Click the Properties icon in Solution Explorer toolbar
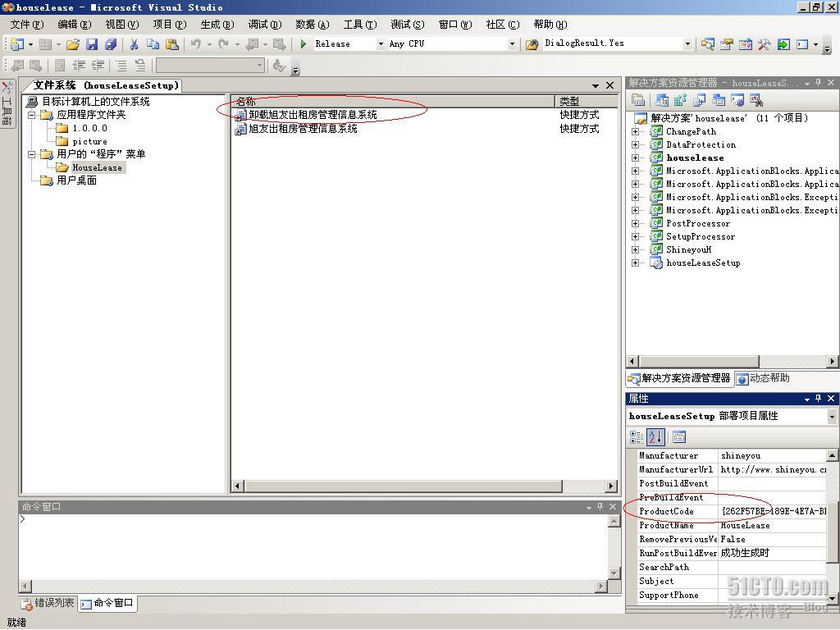This screenshot has width=840, height=630. [637, 100]
